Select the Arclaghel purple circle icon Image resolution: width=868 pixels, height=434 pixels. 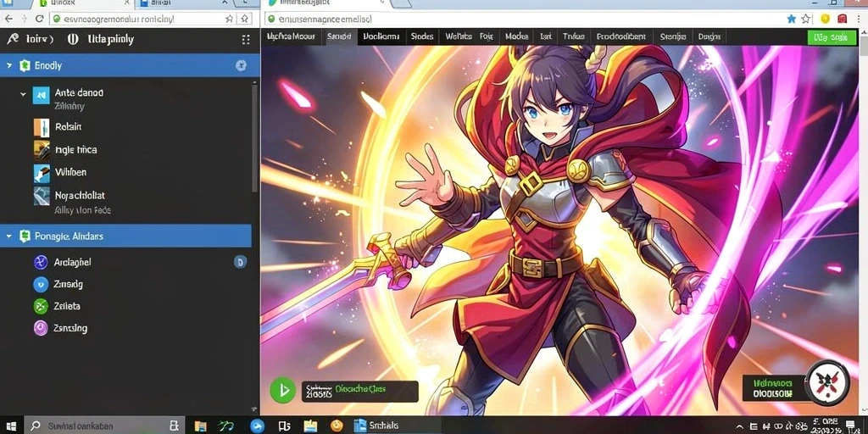[41, 263]
